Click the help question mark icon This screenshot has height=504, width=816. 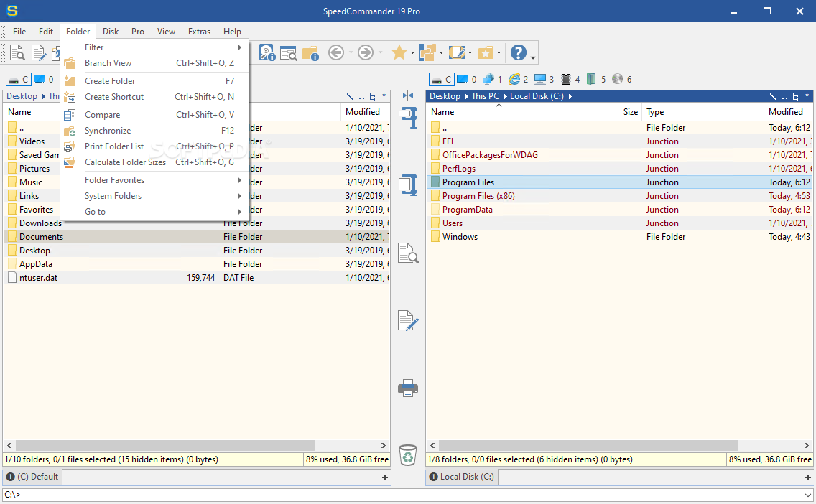click(519, 52)
